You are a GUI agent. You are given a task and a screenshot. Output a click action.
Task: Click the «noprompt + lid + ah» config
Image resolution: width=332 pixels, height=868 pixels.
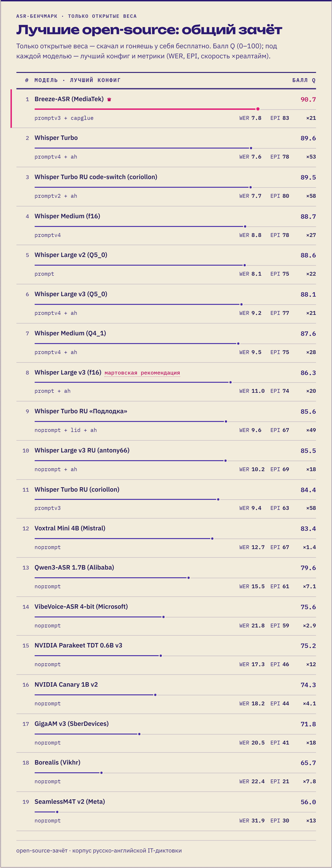(66, 430)
